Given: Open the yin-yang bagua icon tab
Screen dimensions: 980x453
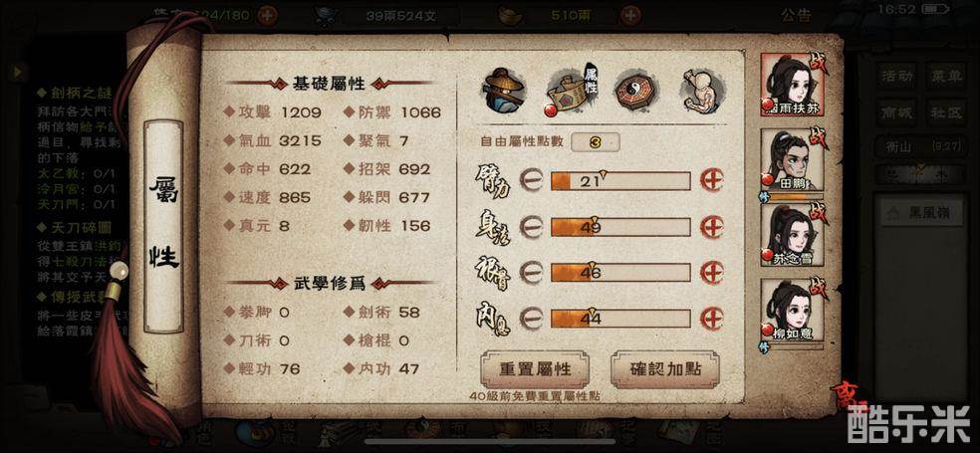Looking at the screenshot, I should click(635, 92).
